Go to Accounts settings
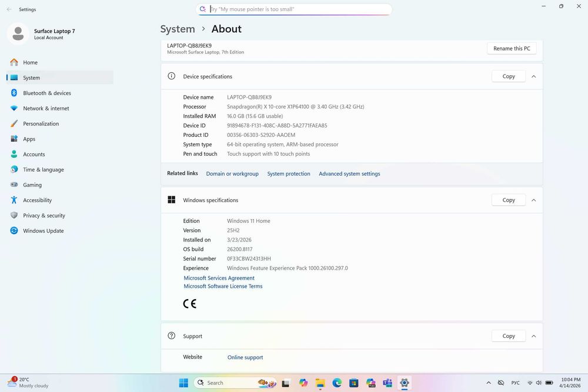The height and width of the screenshot is (392, 588). (x=60, y=155)
